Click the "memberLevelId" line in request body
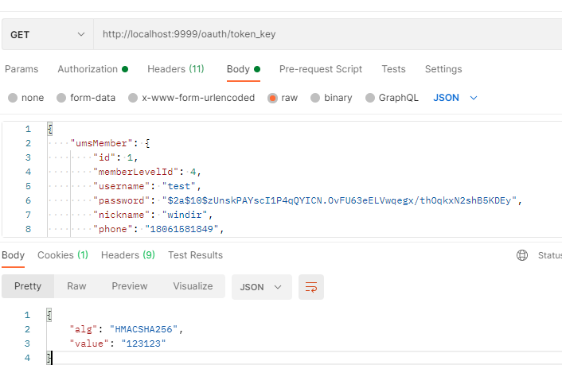 (147, 172)
